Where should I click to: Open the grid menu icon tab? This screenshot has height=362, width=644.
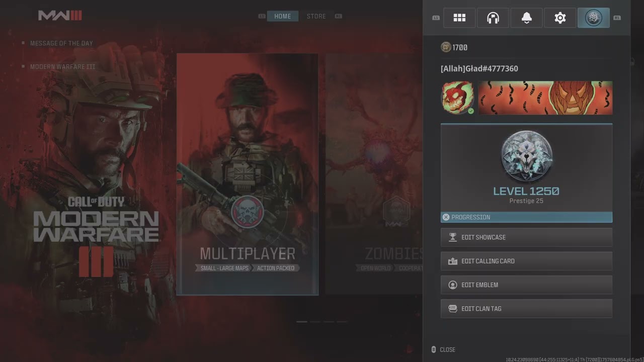click(x=459, y=18)
